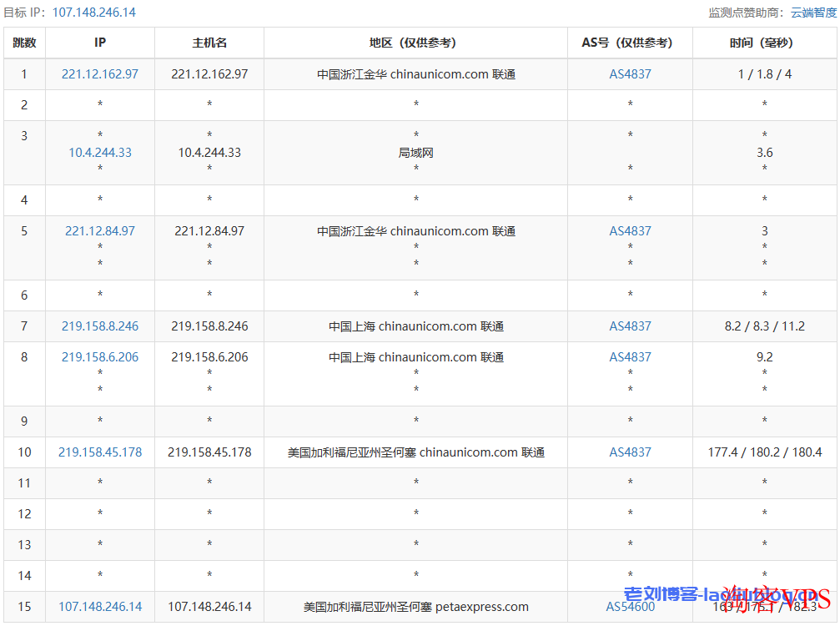Select time value 177.4 / 180.2 / 180.4
The height and width of the screenshot is (626, 840).
point(764,452)
